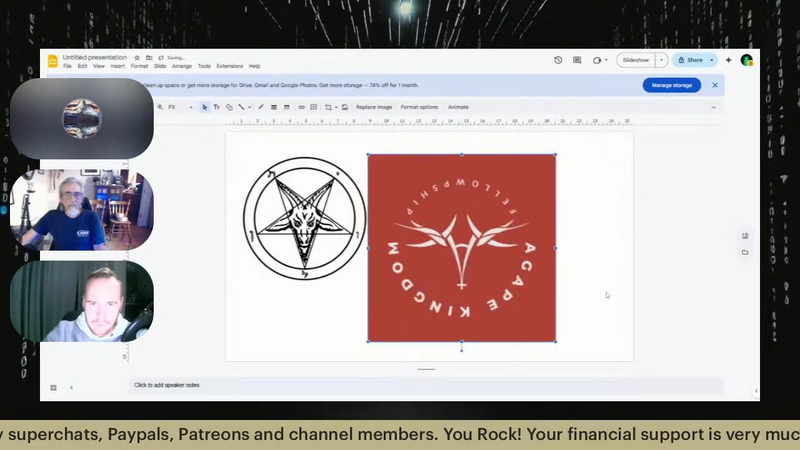Collapse the toolbar with chevron
Image resolution: width=800 pixels, height=450 pixels.
pos(713,108)
